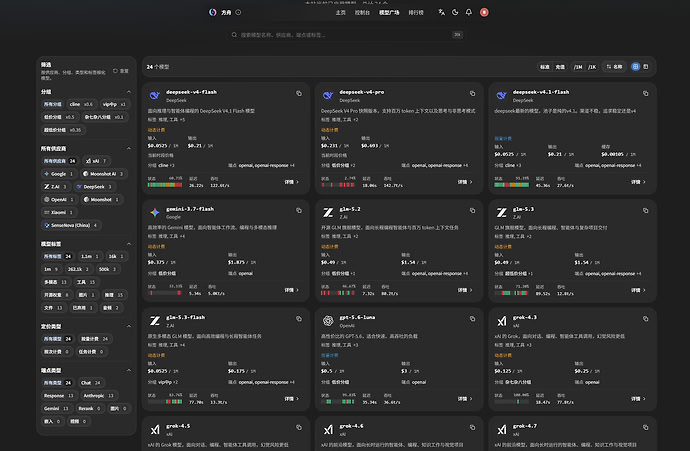This screenshot has height=451, width=690.
Task: Open 排行榜 navigation item
Action: click(416, 12)
